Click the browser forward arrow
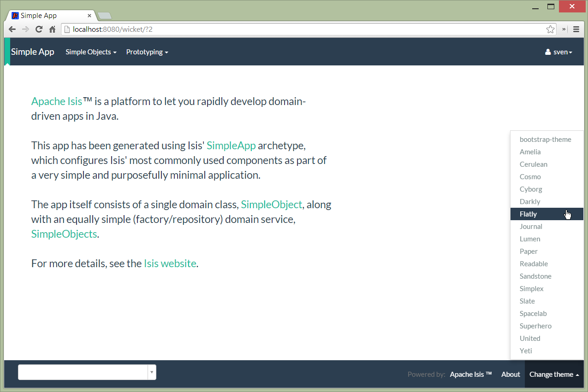This screenshot has height=392, width=588. point(25,29)
